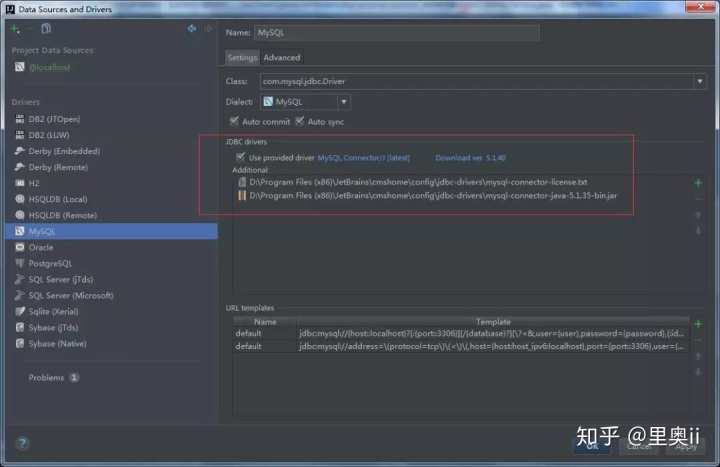Toggle the Auto commit checkbox
720x467 pixels.
click(x=234, y=121)
